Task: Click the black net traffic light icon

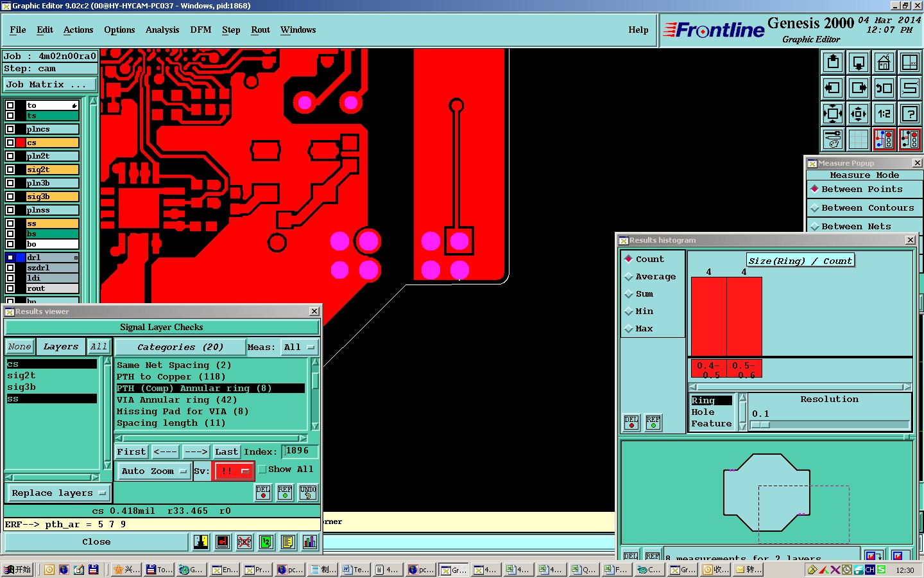Action: click(x=910, y=139)
